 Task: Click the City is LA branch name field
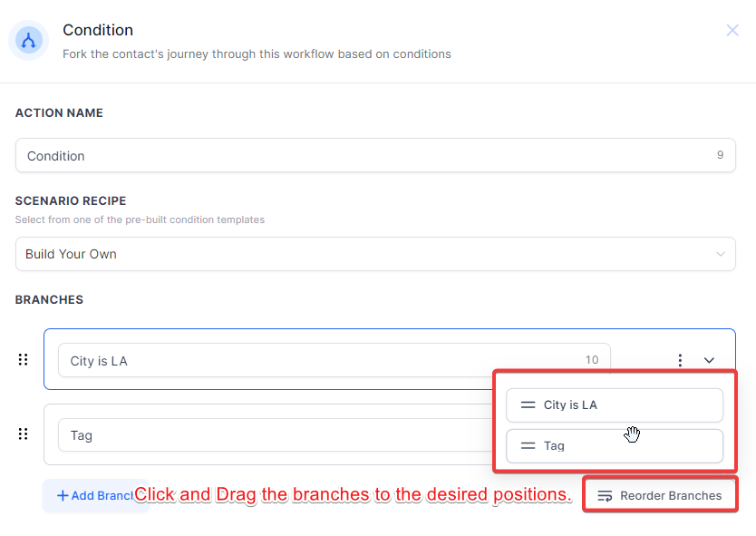pyautogui.click(x=317, y=360)
